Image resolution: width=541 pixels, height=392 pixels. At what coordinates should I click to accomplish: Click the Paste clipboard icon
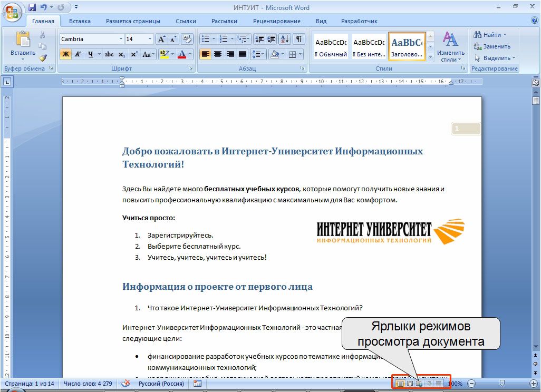[23, 39]
